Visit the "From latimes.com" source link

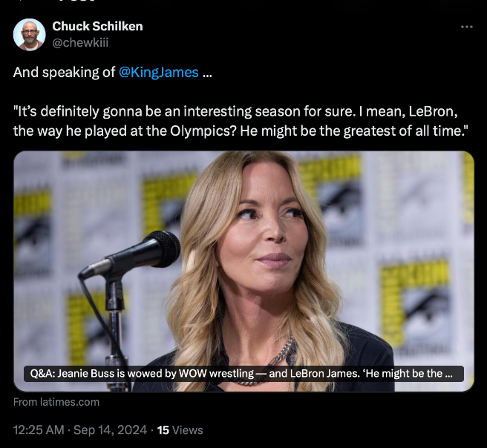point(56,402)
